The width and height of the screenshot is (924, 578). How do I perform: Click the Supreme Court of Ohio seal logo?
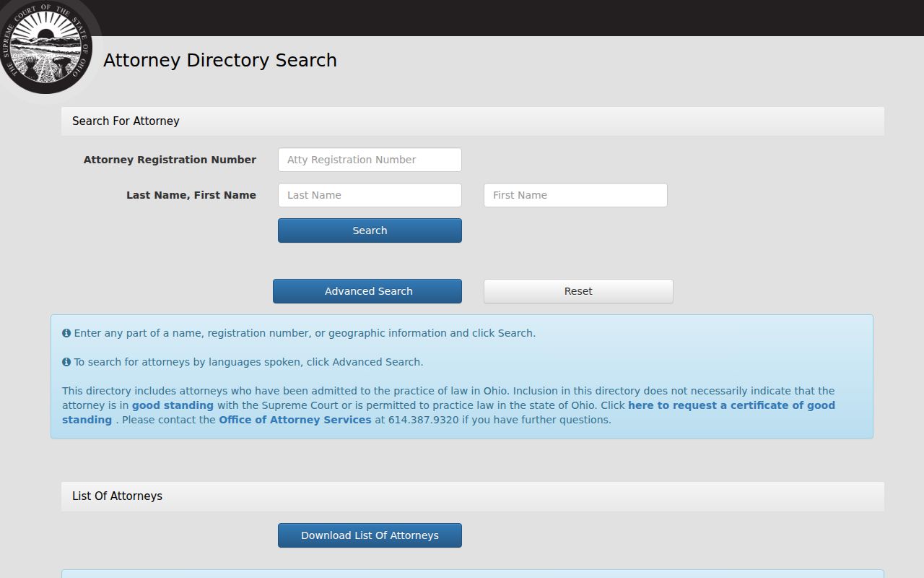46,46
